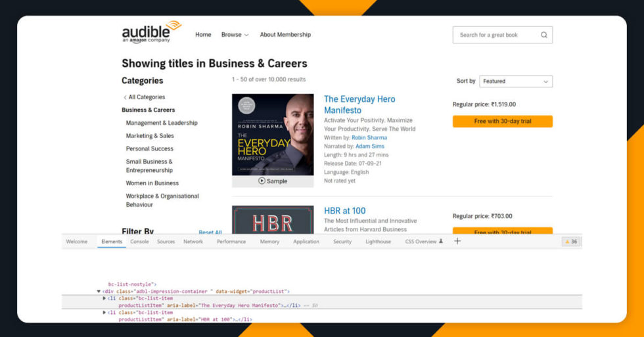Screen dimensions: 644x337
Task: Click author Robin Sharma link
Action: (369, 138)
